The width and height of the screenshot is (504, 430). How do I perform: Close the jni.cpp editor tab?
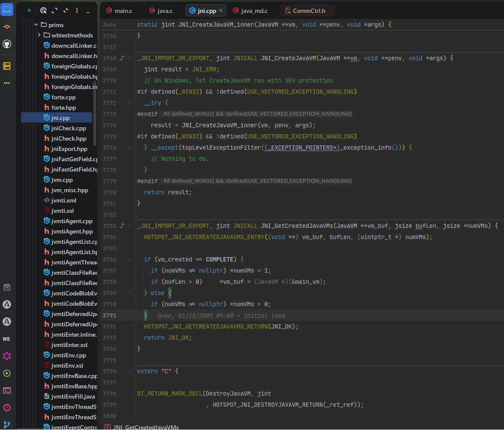pyautogui.click(x=221, y=10)
